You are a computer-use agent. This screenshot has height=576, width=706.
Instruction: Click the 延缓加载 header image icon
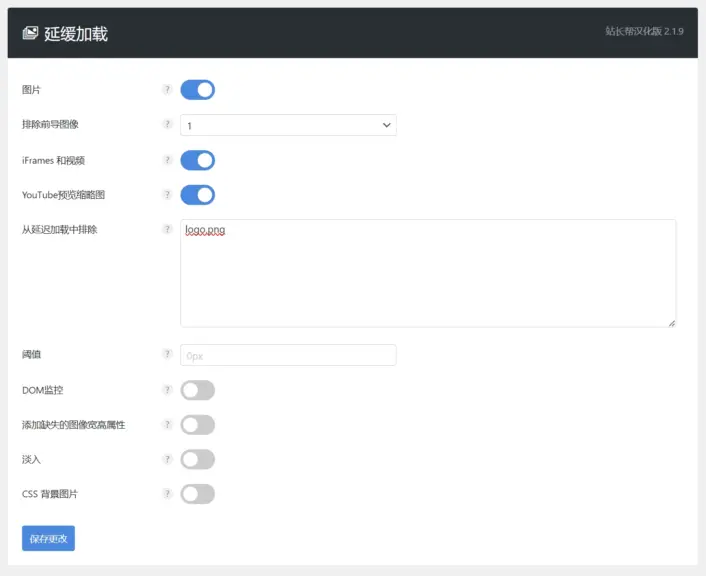click(x=30, y=34)
